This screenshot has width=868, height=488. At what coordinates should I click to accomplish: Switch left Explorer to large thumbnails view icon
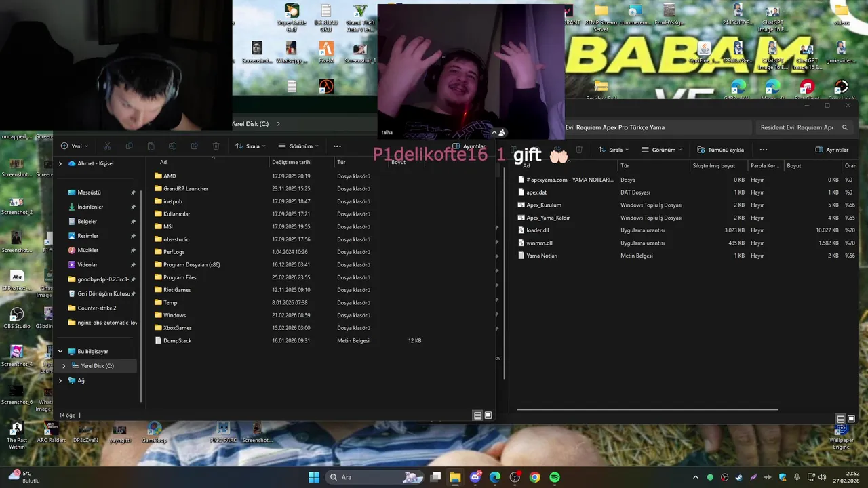point(488,415)
